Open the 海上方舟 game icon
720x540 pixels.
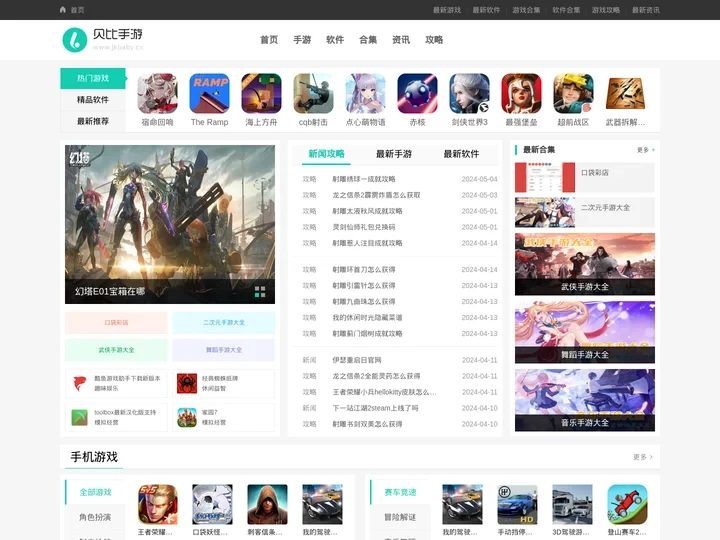pos(261,94)
